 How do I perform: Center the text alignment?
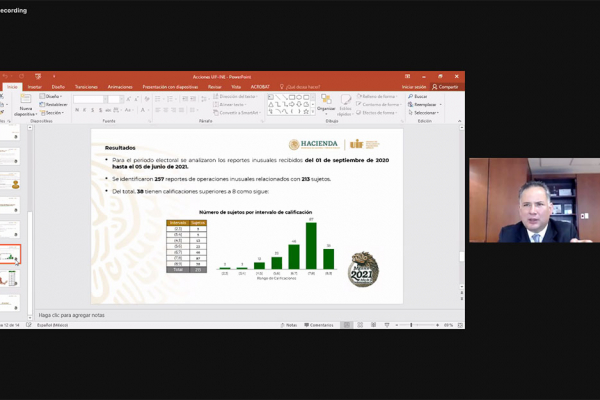[165, 110]
